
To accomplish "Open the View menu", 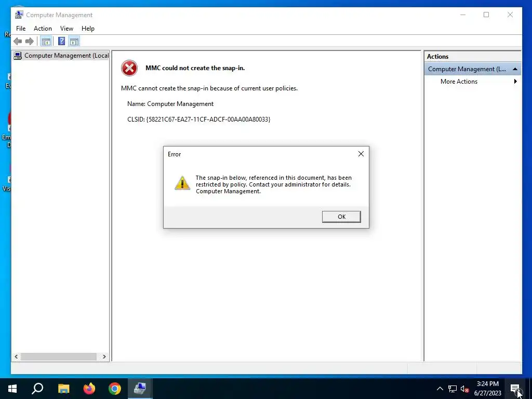I will coord(66,29).
